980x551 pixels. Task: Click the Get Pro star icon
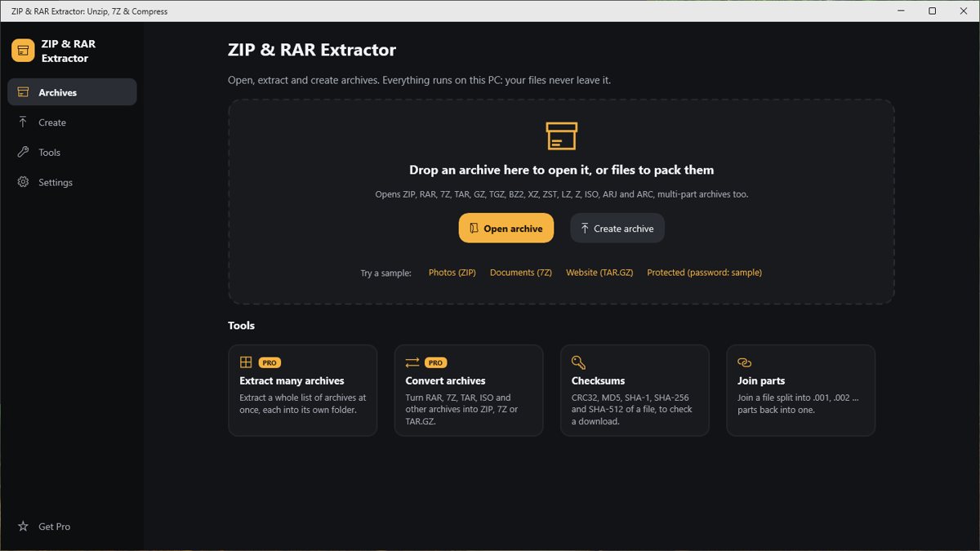pyautogui.click(x=23, y=527)
